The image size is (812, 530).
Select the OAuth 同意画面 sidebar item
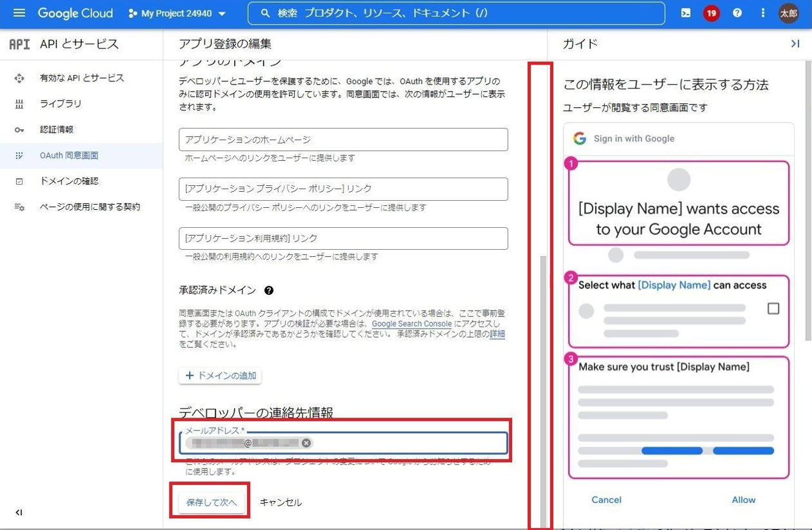(x=81, y=156)
